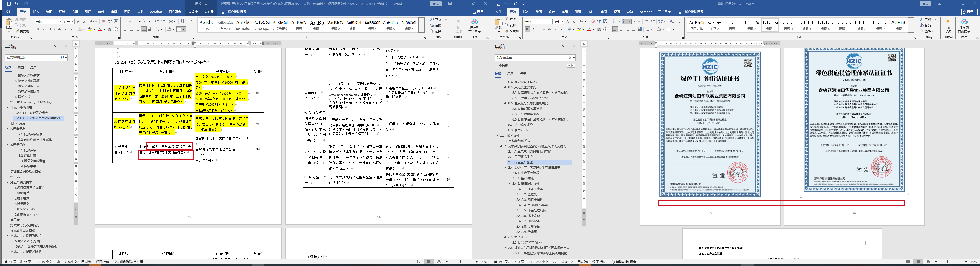Click 复制 in the 华联-投标文件-G window

click(510, 25)
